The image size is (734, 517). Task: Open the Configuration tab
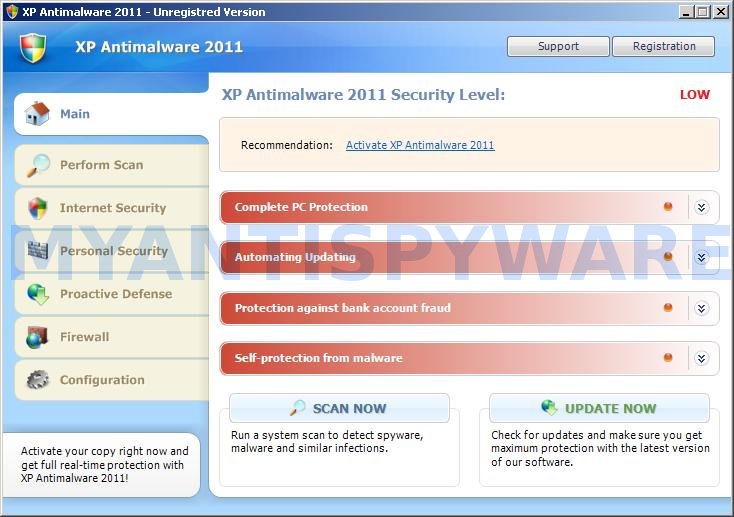[x=111, y=380]
